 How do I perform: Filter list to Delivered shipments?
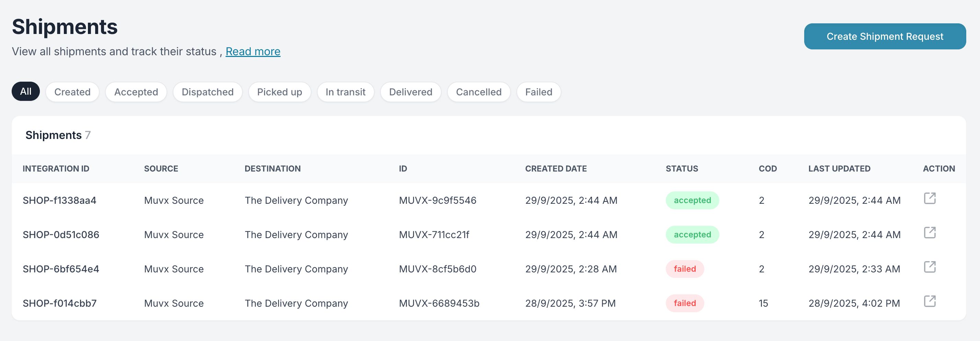(410, 92)
